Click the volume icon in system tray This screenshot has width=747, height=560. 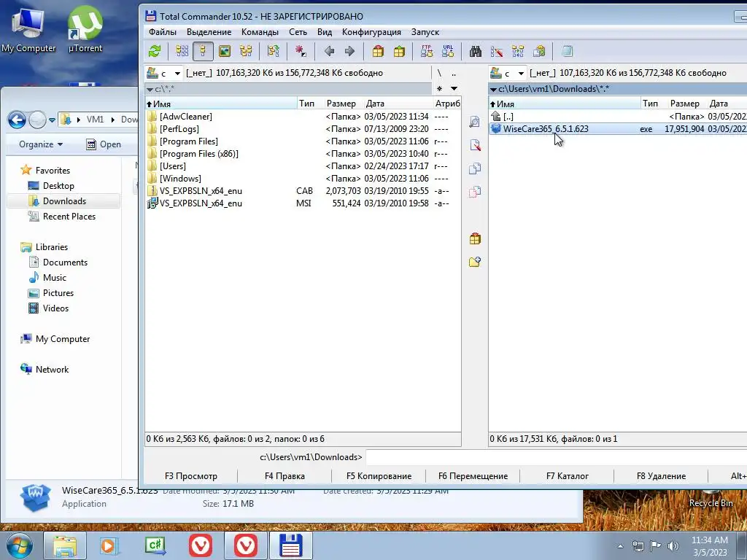673,546
